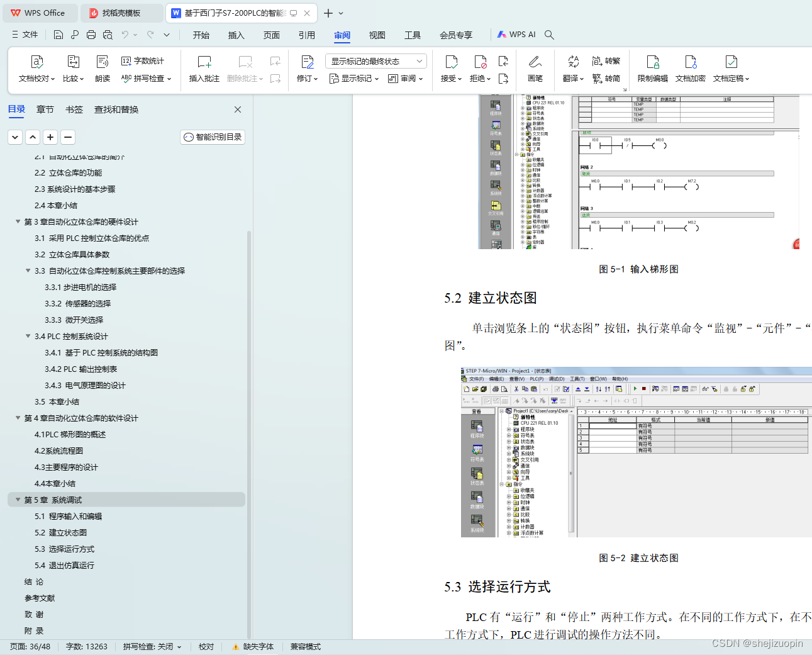This screenshot has height=655, width=812.
Task: Collapse the 3.4 PLC 控制系统设计 node
Action: coord(28,336)
